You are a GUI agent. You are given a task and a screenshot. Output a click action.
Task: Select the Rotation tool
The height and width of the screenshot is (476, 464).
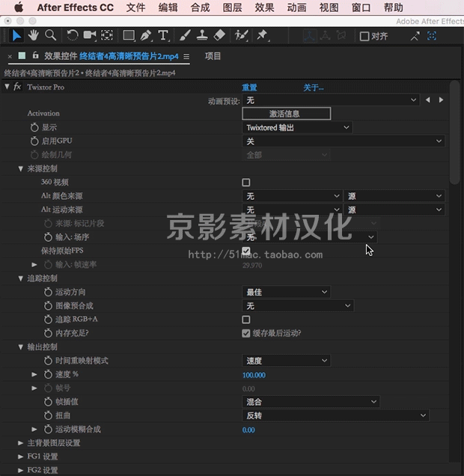[x=72, y=35]
